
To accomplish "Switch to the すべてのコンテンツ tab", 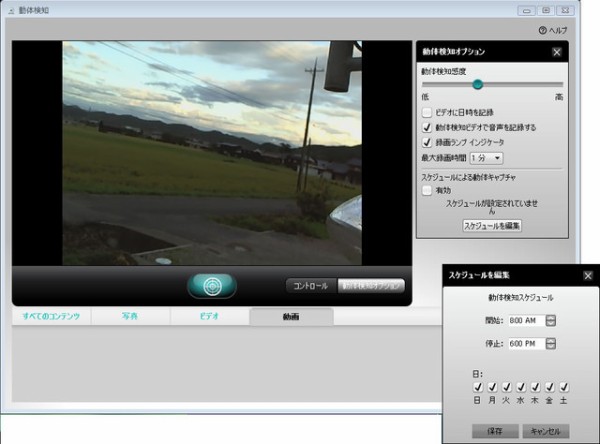I will pos(51,316).
